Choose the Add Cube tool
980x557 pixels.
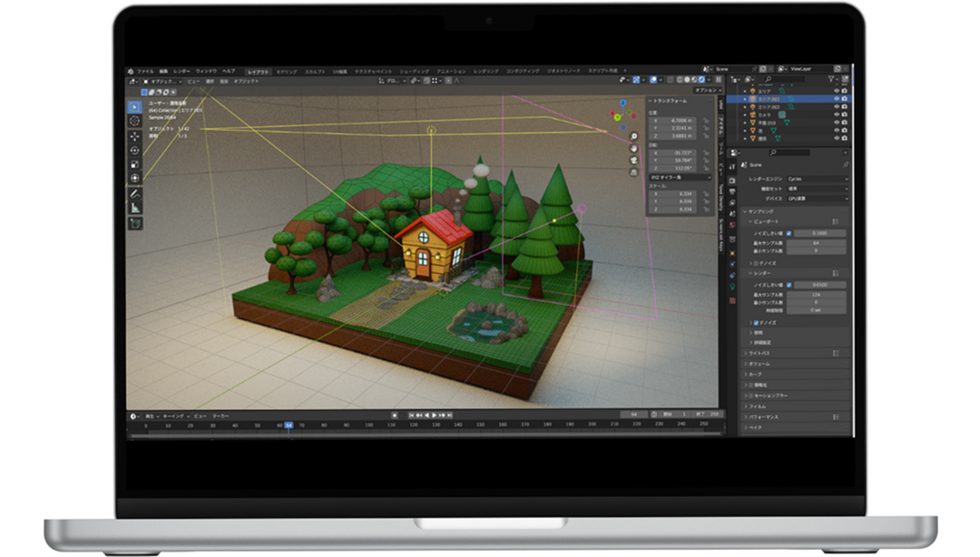point(135,222)
